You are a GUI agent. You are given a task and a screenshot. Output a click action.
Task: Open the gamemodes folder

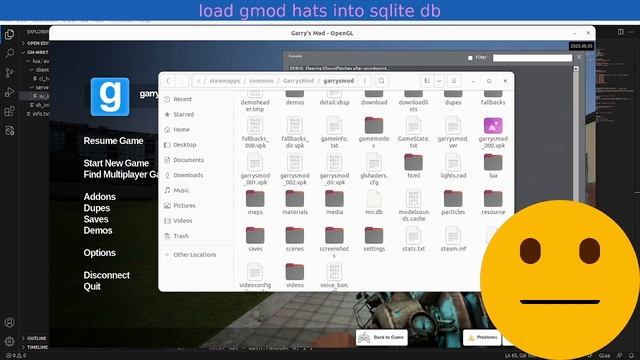pos(374,132)
